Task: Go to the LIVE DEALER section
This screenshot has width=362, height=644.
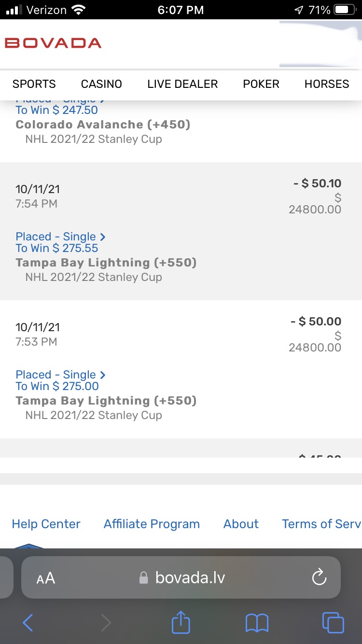Action: click(182, 84)
